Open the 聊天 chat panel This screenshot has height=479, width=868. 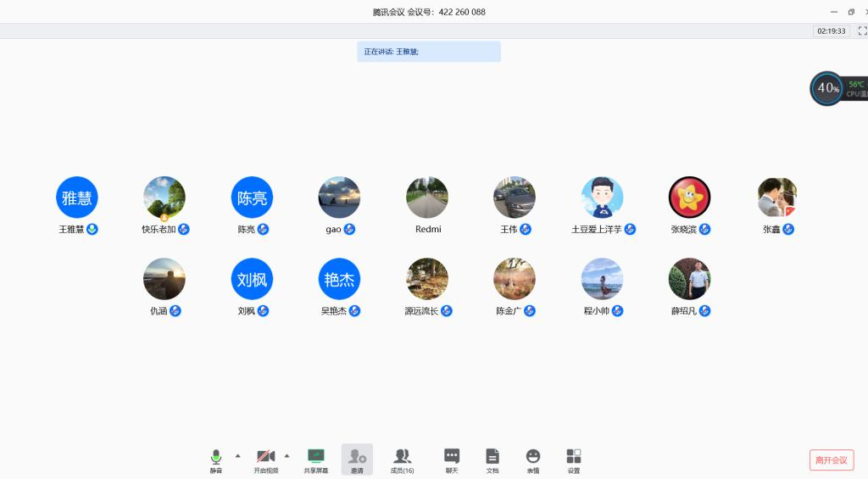pos(452,459)
